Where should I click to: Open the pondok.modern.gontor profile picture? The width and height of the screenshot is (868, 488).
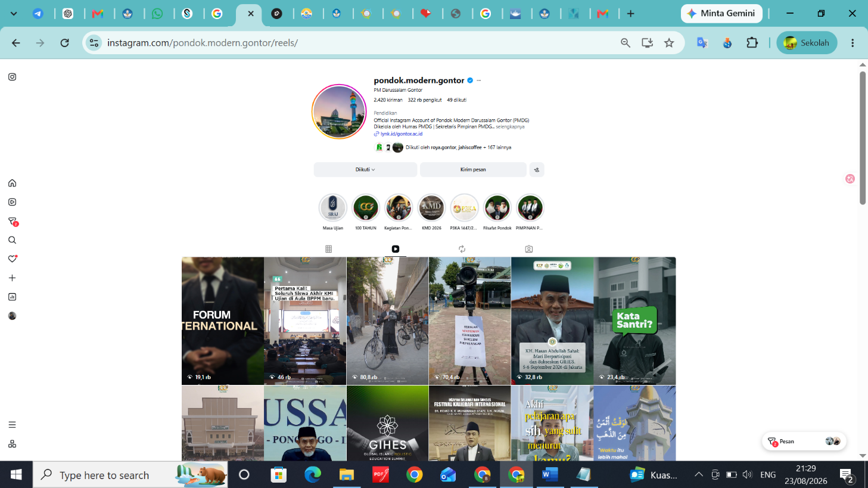tap(339, 111)
